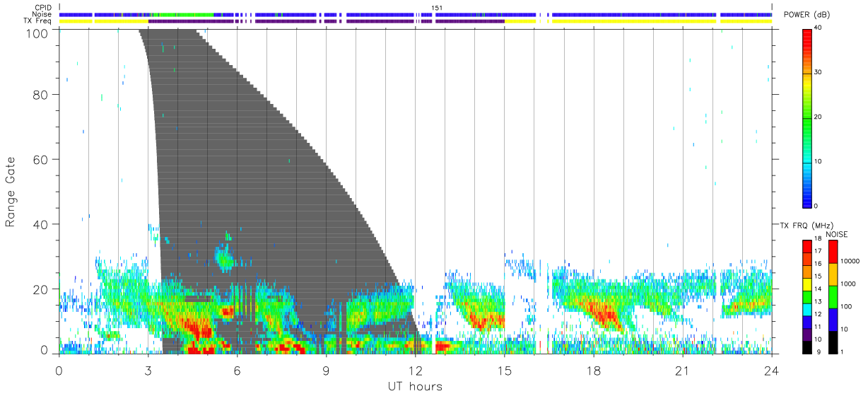The width and height of the screenshot is (868, 401).
Task: Click the 'Range Gate' axis title
Action: (11, 192)
